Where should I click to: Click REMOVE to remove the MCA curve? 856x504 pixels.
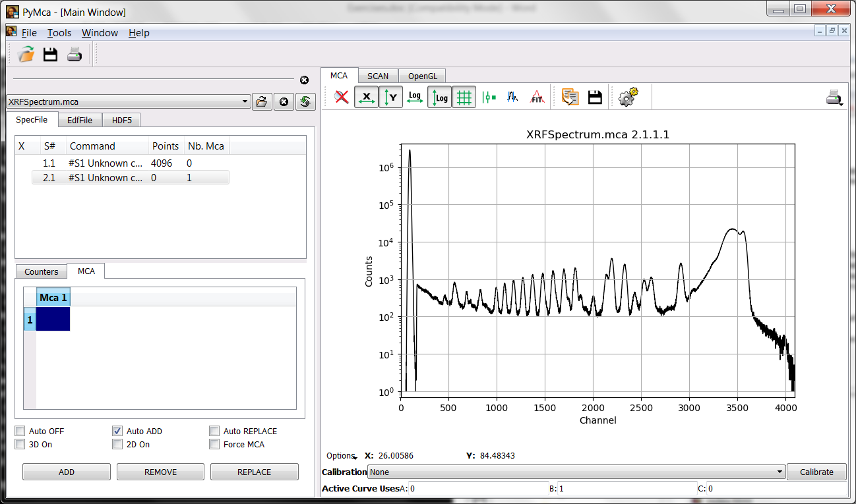(x=160, y=471)
